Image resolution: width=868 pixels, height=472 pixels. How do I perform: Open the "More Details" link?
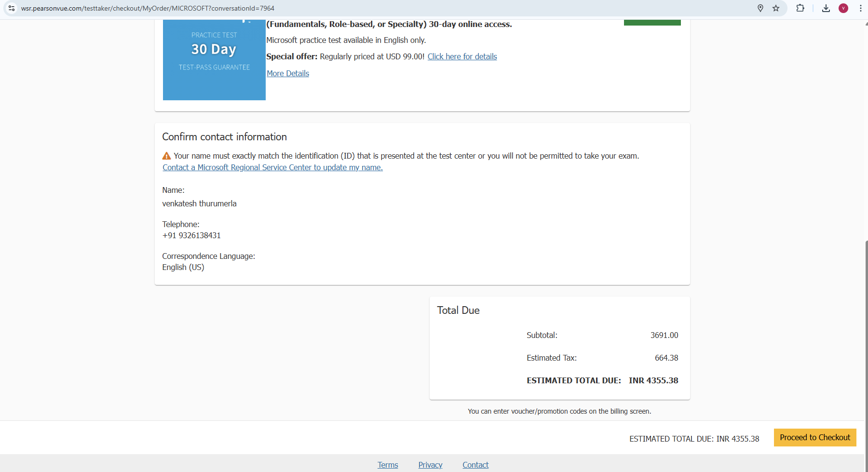click(288, 73)
